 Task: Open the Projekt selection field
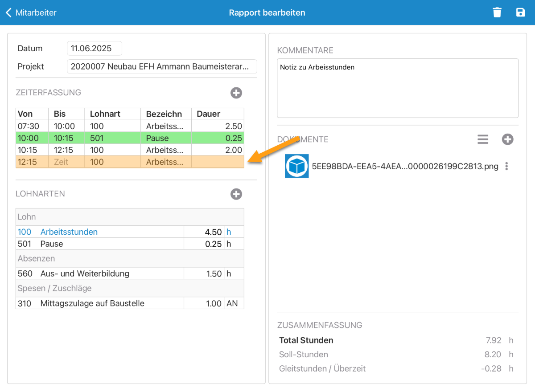162,66
